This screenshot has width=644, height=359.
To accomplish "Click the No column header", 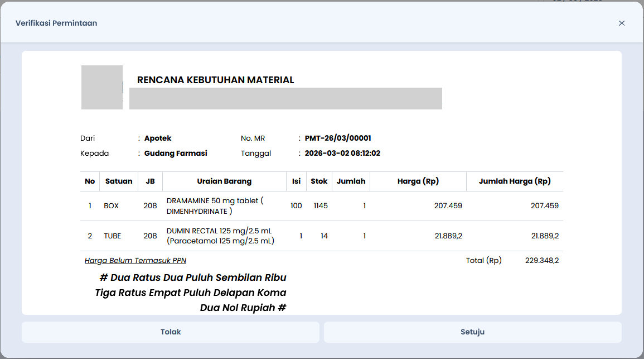I will coord(90,181).
